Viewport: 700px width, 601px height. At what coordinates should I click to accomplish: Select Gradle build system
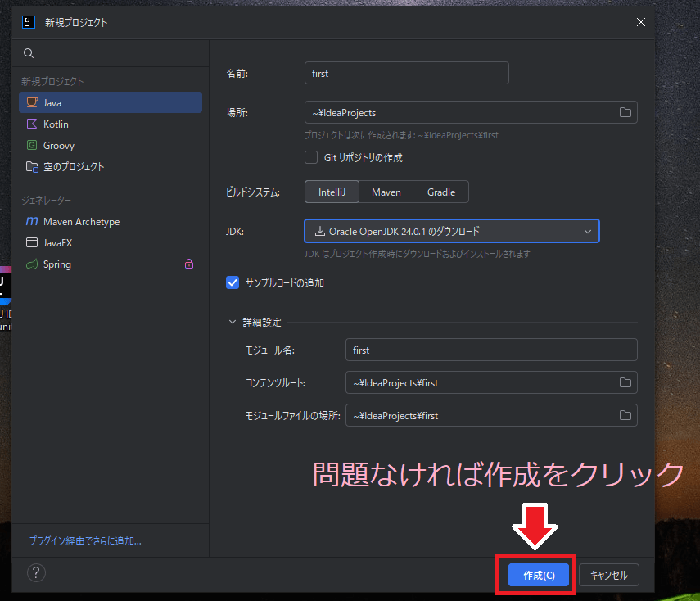pyautogui.click(x=441, y=192)
